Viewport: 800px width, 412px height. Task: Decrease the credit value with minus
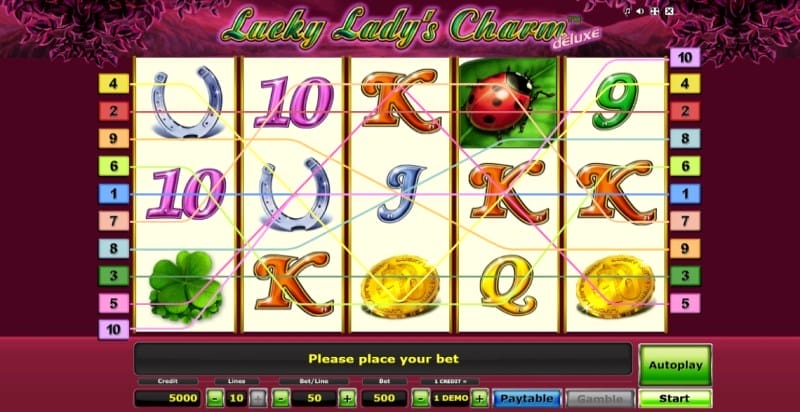click(420, 398)
